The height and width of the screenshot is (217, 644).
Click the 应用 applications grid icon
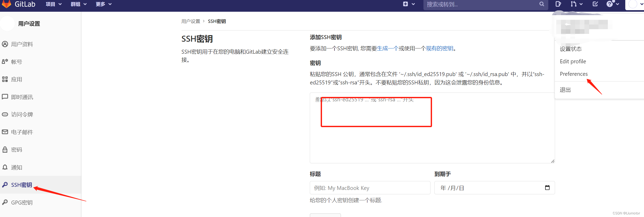pos(5,79)
